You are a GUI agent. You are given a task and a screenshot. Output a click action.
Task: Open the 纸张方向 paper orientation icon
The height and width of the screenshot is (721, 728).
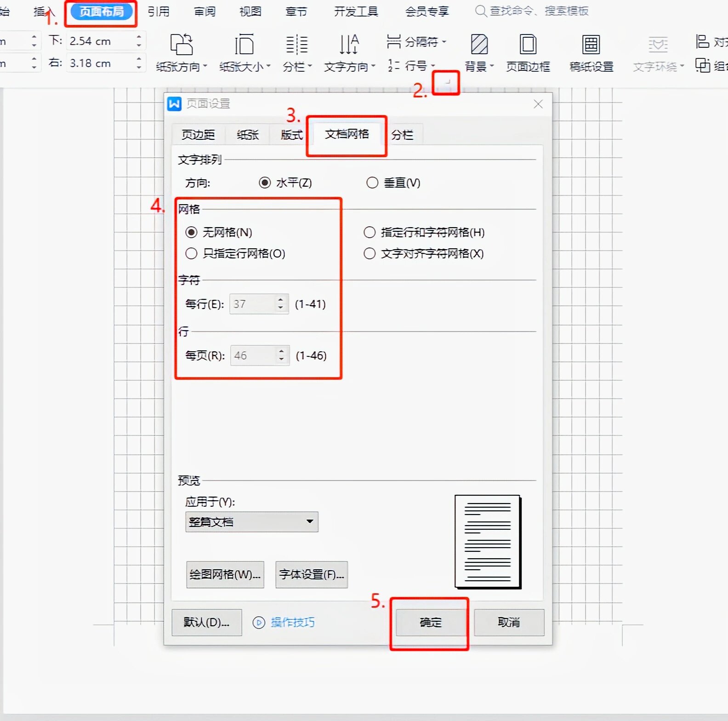pos(181,45)
